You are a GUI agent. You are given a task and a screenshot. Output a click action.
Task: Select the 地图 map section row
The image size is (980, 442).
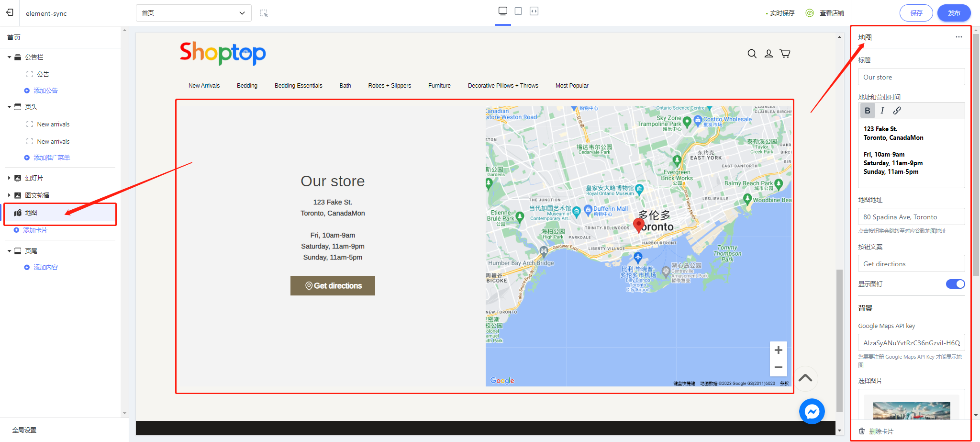pyautogui.click(x=60, y=214)
